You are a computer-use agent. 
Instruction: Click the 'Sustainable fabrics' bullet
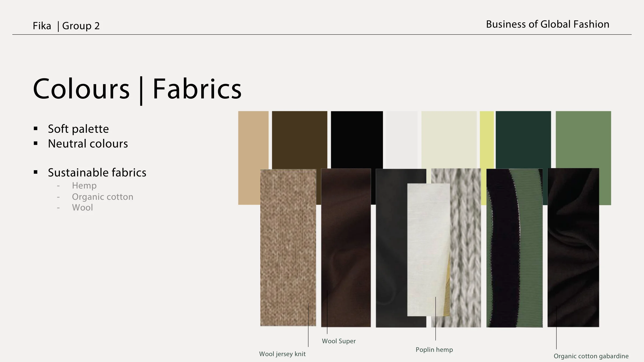pos(97,172)
